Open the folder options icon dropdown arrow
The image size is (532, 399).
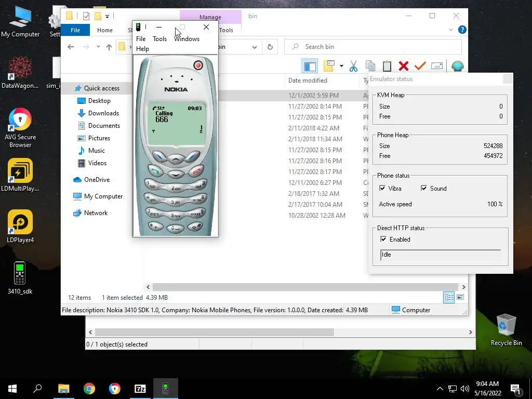(x=341, y=66)
